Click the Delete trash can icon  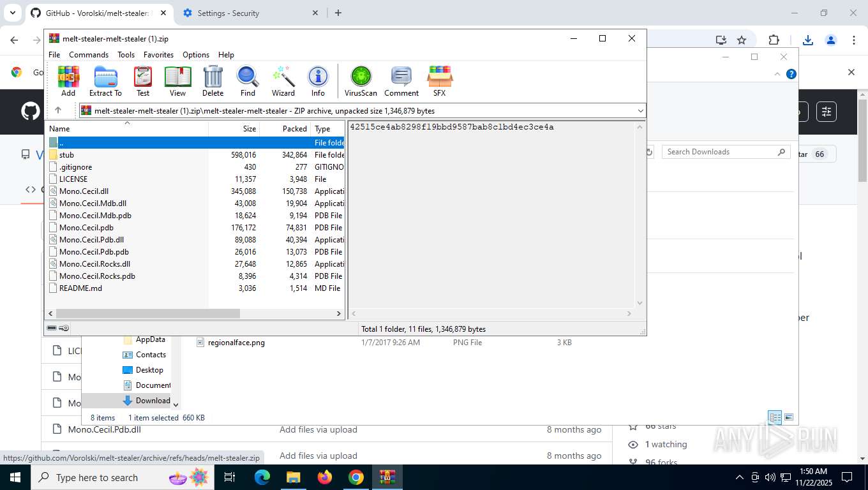point(213,81)
